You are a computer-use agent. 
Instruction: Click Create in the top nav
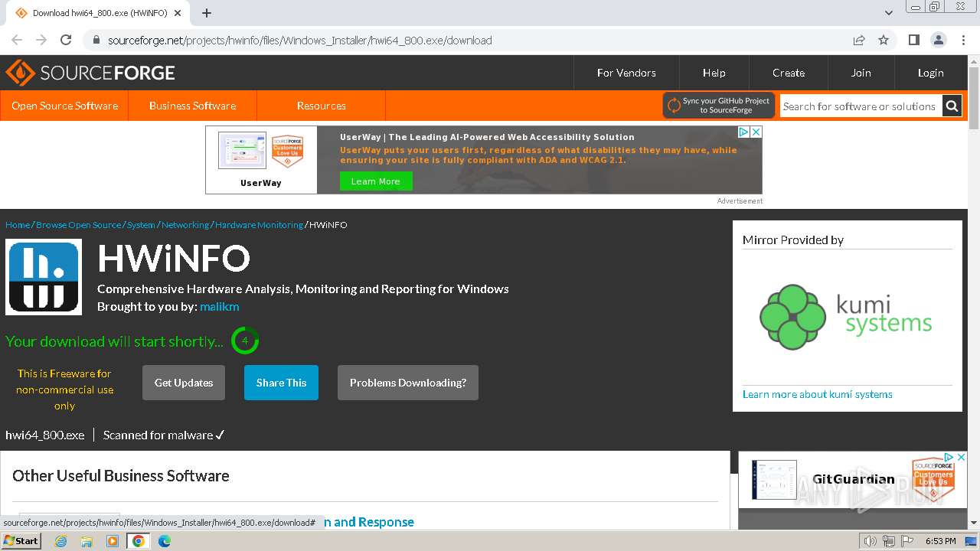[x=789, y=73]
